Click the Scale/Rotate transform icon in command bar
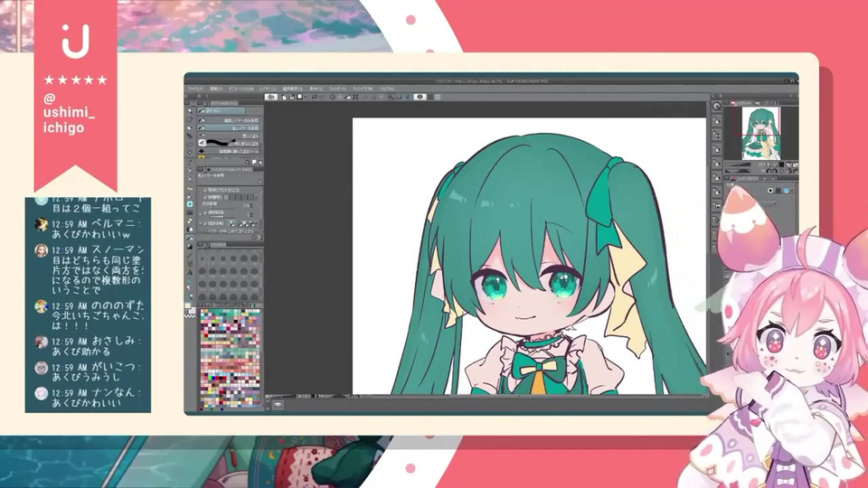 tap(354, 97)
